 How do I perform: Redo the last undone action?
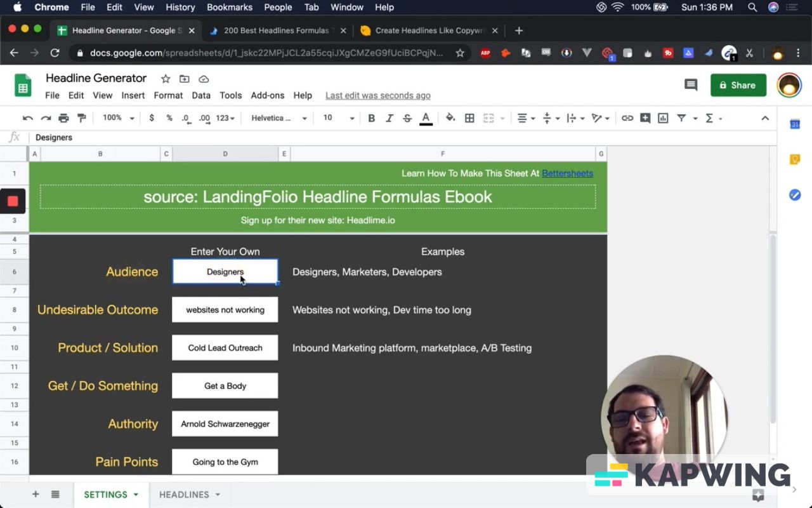(x=46, y=118)
